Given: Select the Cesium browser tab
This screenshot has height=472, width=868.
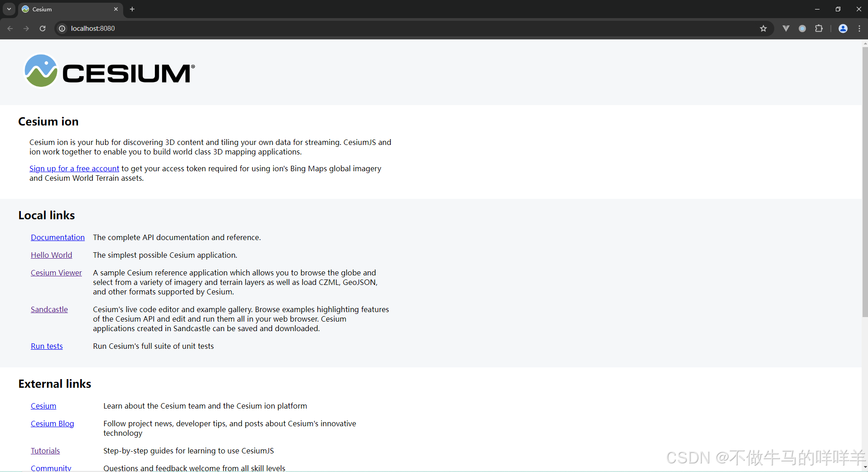Looking at the screenshot, I should click(x=70, y=10).
